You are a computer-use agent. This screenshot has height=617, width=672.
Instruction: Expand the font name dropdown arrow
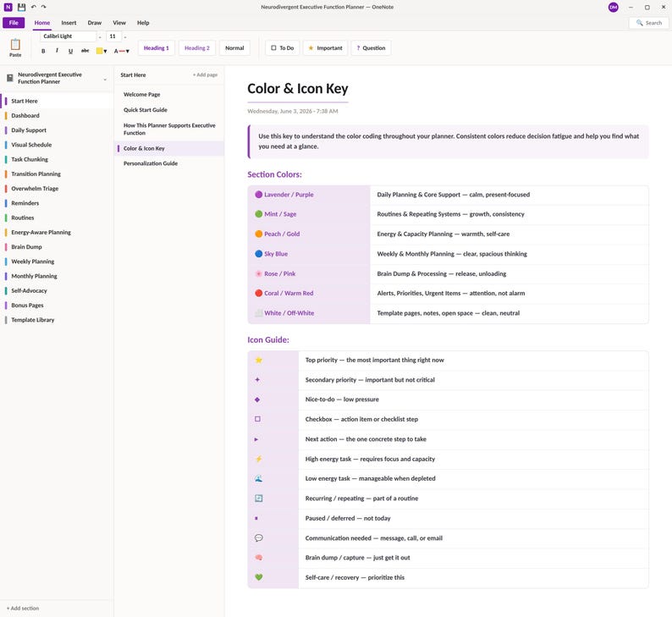click(x=100, y=37)
